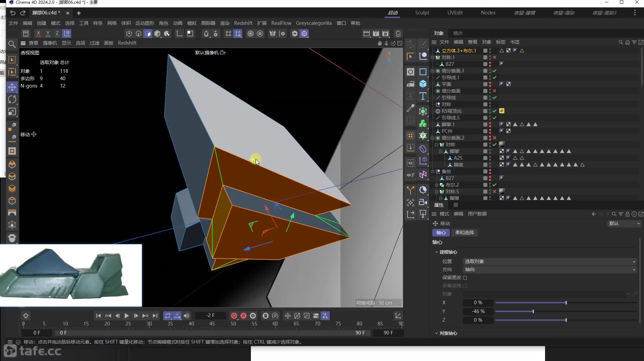Image resolution: width=644 pixels, height=361 pixels.
Task: Expand the 细分曲面.1 tree node
Action: point(433,71)
